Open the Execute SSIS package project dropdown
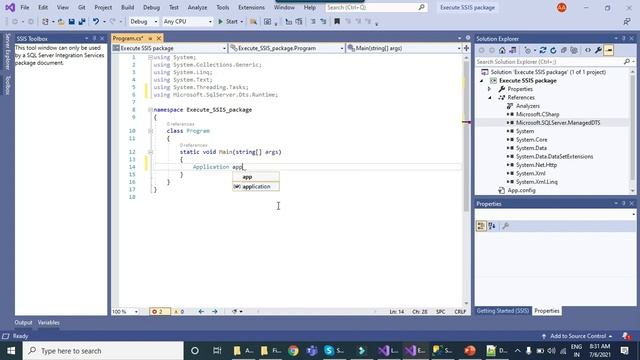Image resolution: width=640 pixels, height=360 pixels. 170,48
